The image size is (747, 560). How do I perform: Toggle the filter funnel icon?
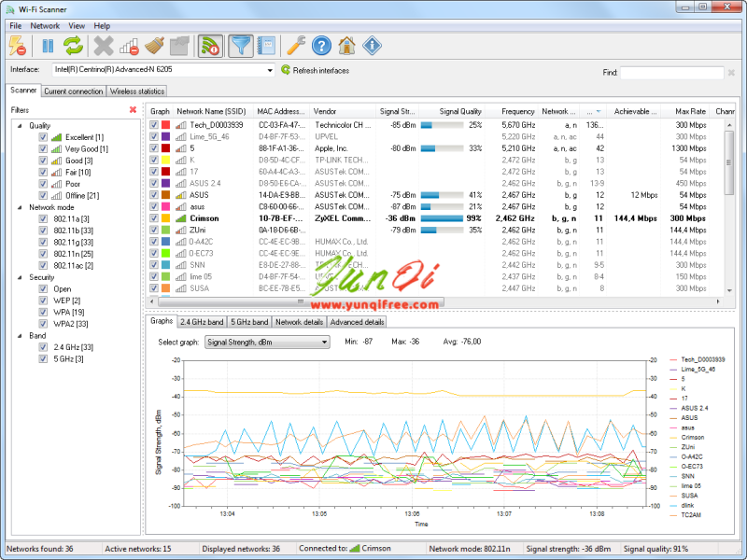pos(242,45)
